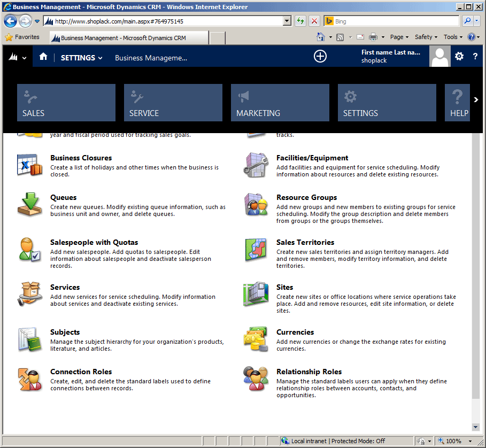The image size is (486, 448).
Task: Open the Sales Territories map icon
Action: (x=256, y=250)
